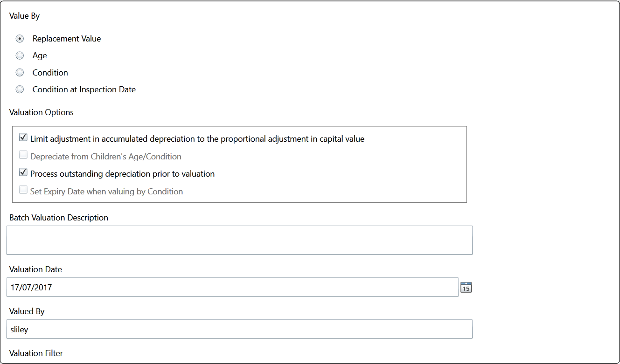Screen dimensions: 620x364
Task: Click the Process outstanding depreciation option text
Action: (122, 174)
